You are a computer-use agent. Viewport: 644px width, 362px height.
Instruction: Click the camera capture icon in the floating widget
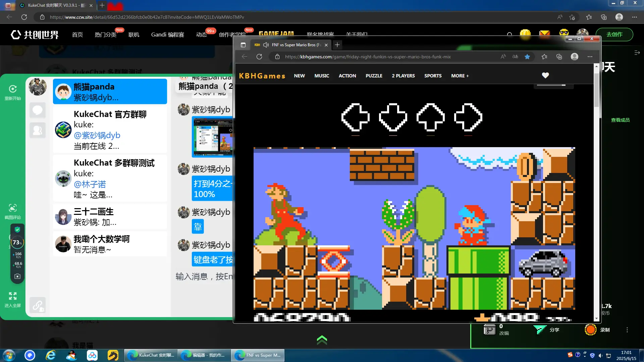(x=17, y=277)
